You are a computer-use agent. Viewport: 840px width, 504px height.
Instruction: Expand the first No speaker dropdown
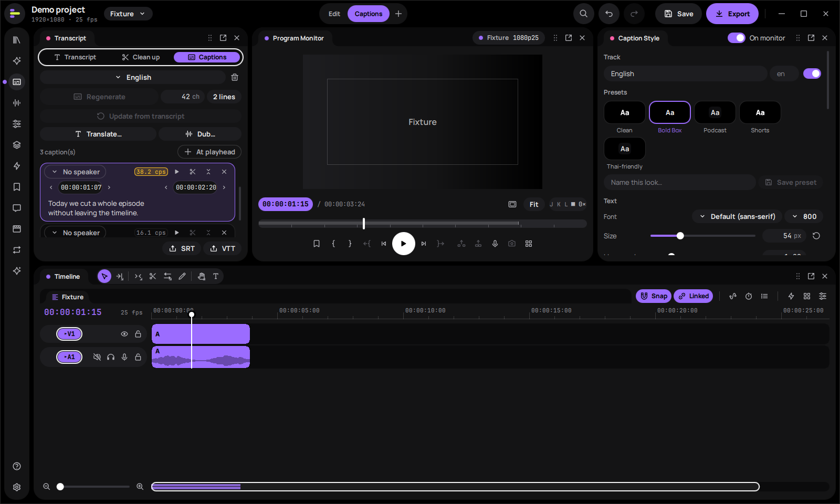(75, 172)
